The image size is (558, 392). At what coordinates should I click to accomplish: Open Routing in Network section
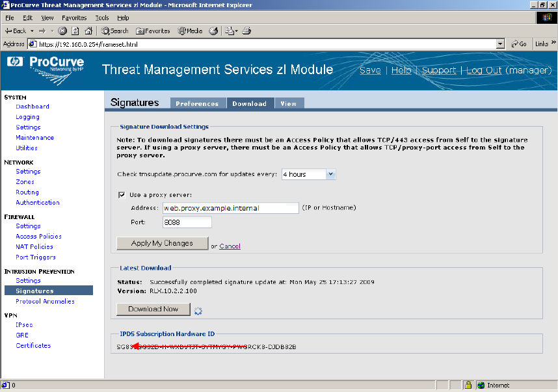coord(27,192)
